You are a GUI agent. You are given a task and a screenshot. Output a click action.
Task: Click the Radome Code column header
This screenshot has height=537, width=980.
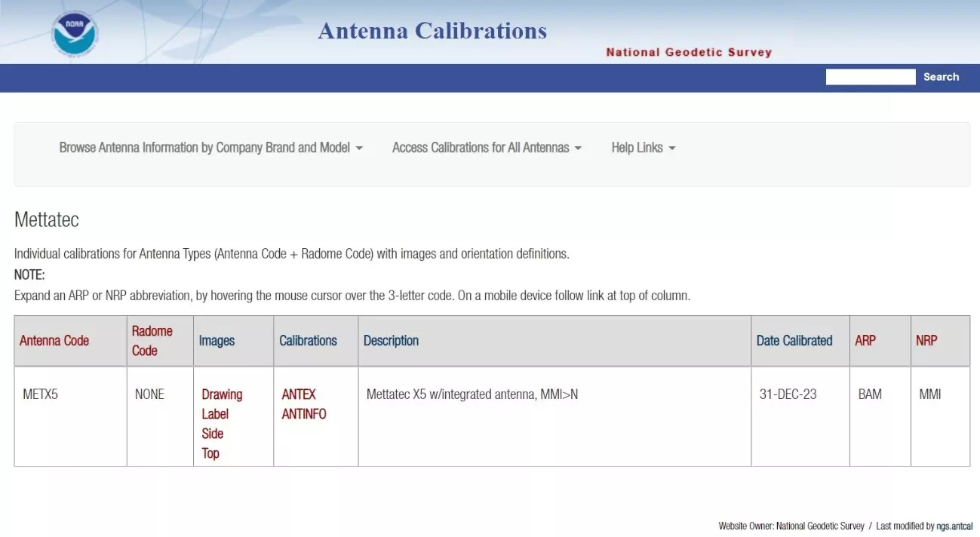point(152,341)
